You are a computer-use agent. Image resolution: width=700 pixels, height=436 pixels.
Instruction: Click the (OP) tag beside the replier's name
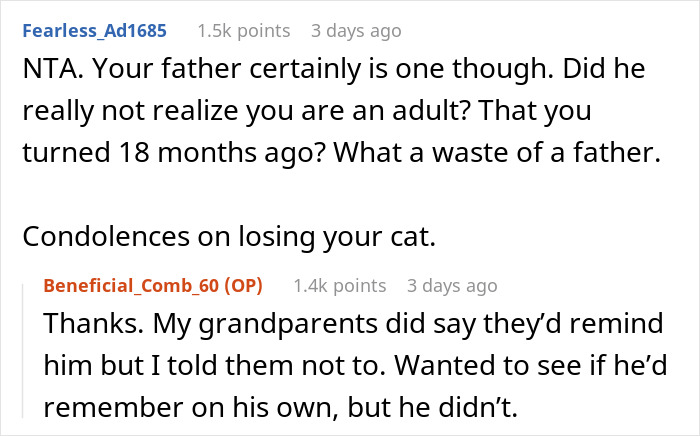click(x=241, y=286)
